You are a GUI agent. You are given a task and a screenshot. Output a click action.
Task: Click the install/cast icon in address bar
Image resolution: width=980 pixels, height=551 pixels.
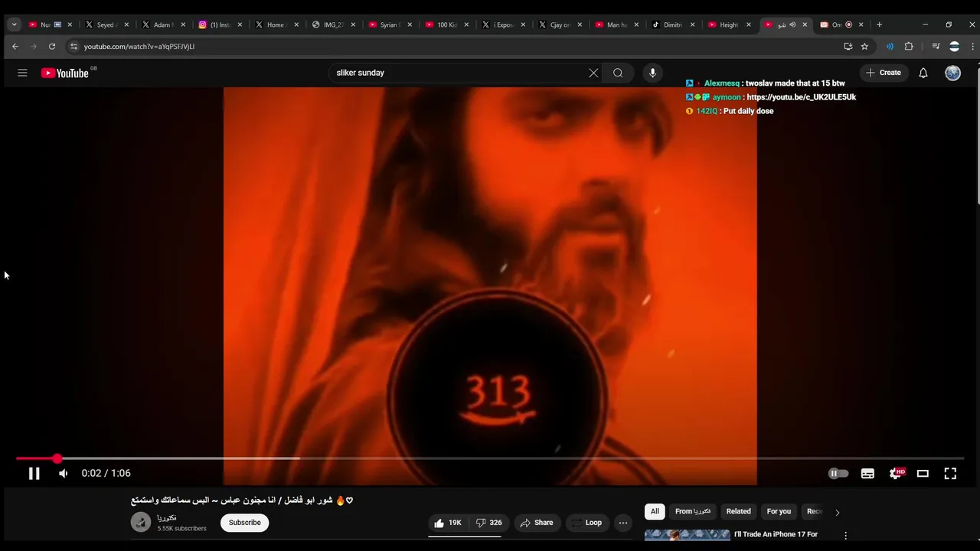coord(848,47)
